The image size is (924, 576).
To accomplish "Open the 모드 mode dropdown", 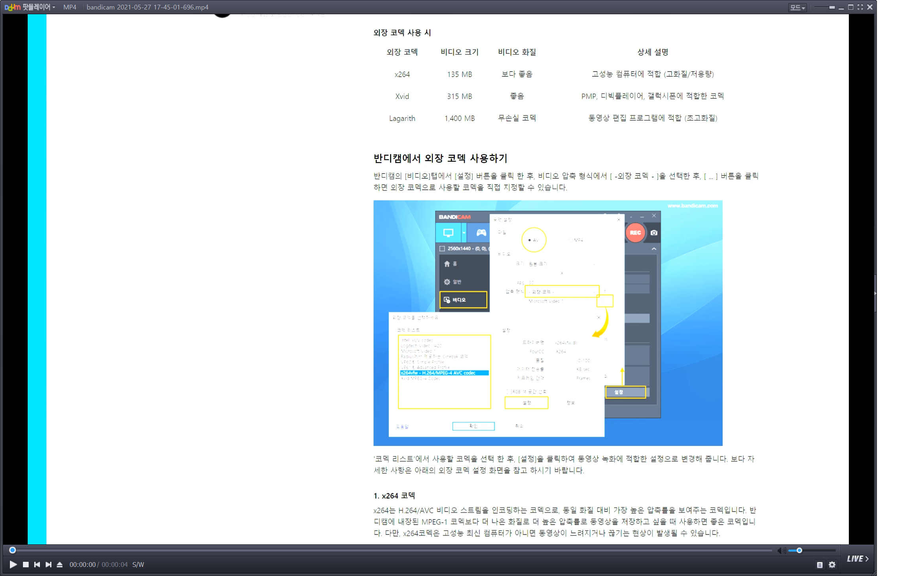I will click(x=797, y=7).
